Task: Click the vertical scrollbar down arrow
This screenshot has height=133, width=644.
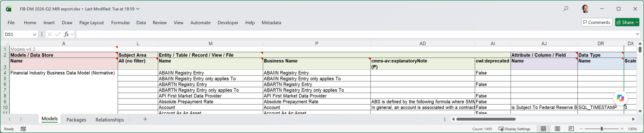Action: [x=640, y=111]
